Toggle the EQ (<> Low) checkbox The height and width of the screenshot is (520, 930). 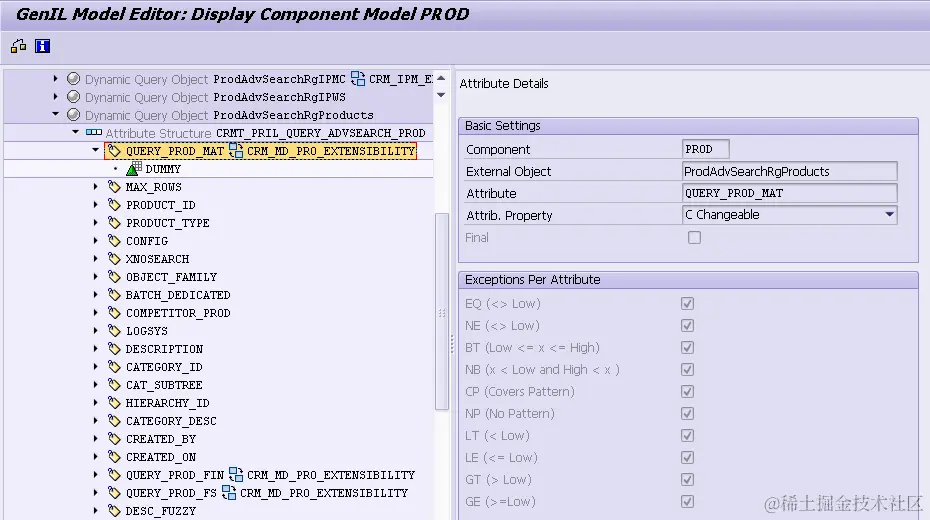687,304
